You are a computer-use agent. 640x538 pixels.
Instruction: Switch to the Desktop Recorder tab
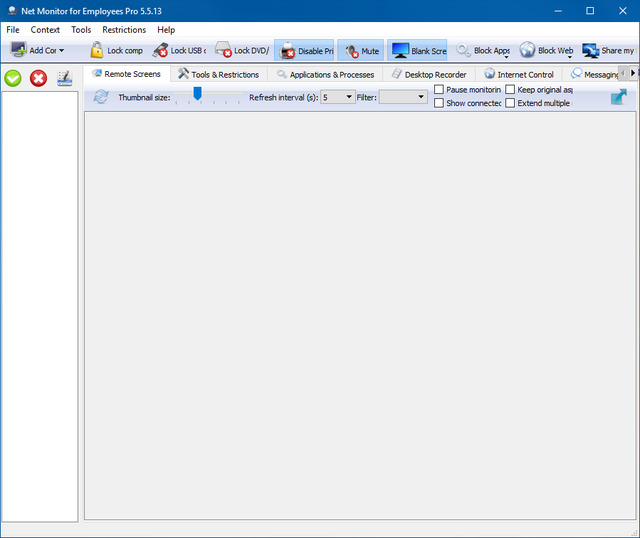pos(429,74)
